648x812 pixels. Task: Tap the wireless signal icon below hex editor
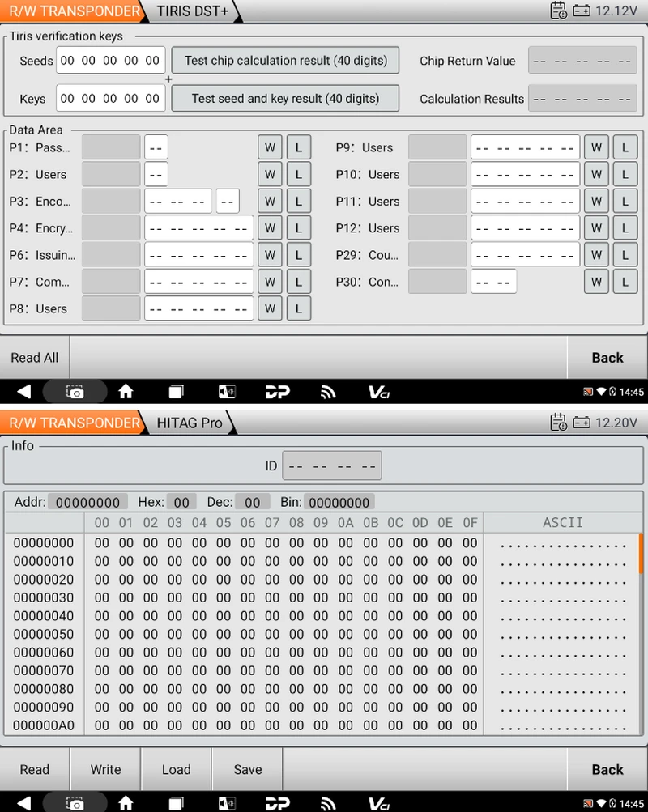328,803
